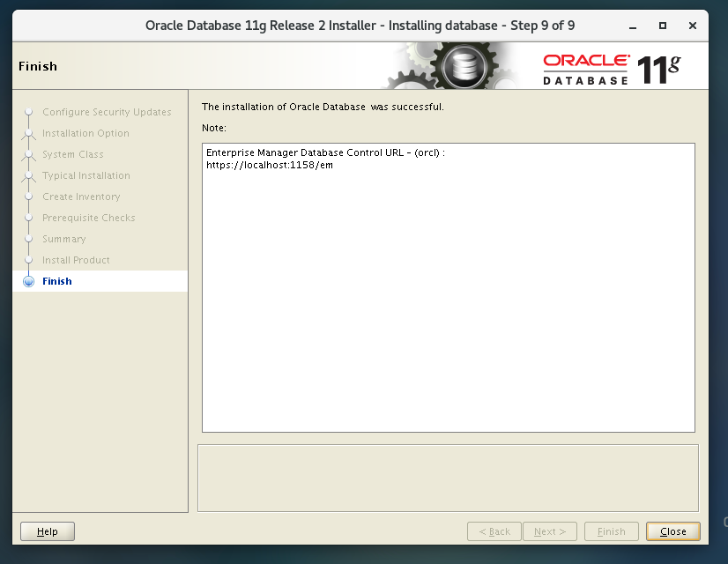Select the Typical Installation step
Image resolution: width=728 pixels, height=564 pixels.
[86, 175]
